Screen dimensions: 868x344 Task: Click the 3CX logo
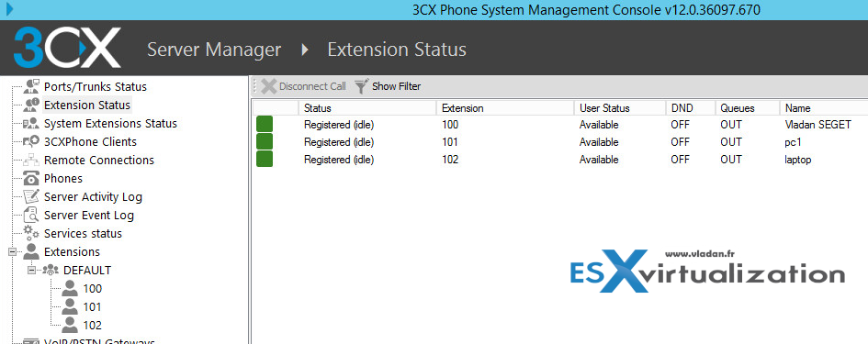67,48
